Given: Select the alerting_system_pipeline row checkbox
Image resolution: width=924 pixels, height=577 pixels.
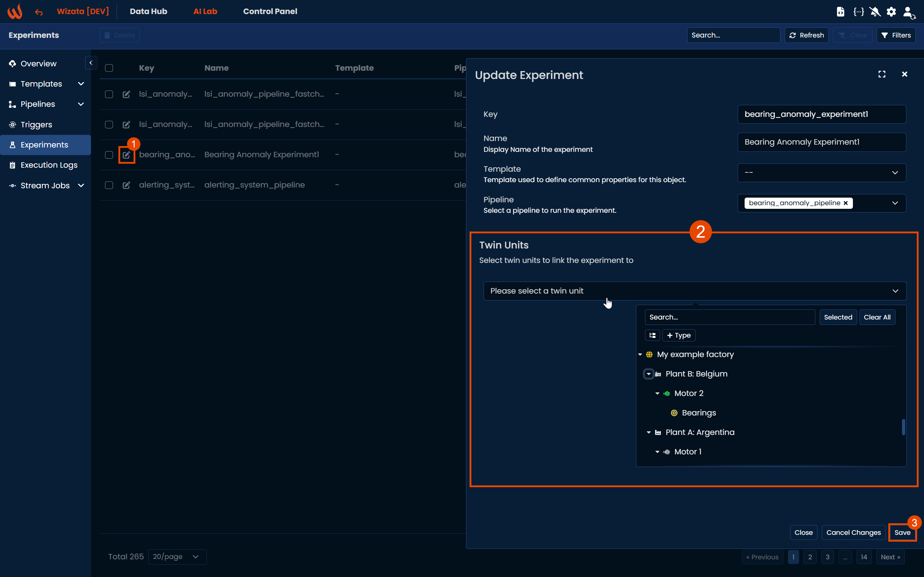Looking at the screenshot, I should click(x=109, y=185).
